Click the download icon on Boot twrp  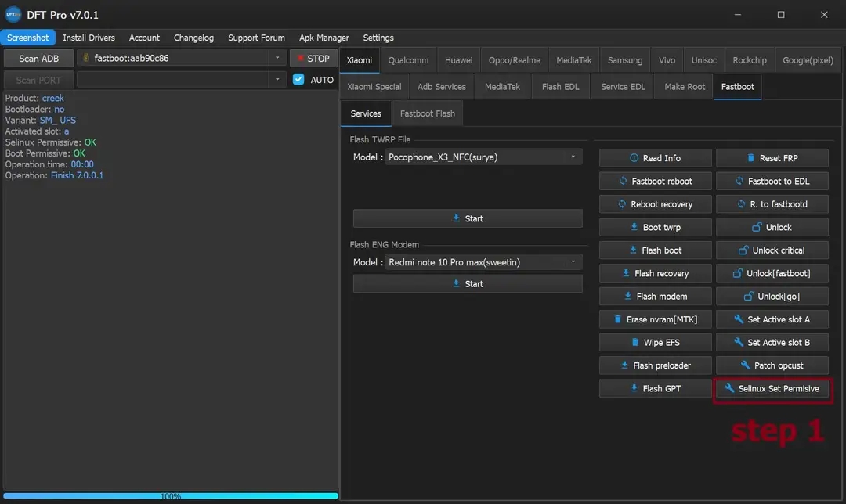pos(634,227)
